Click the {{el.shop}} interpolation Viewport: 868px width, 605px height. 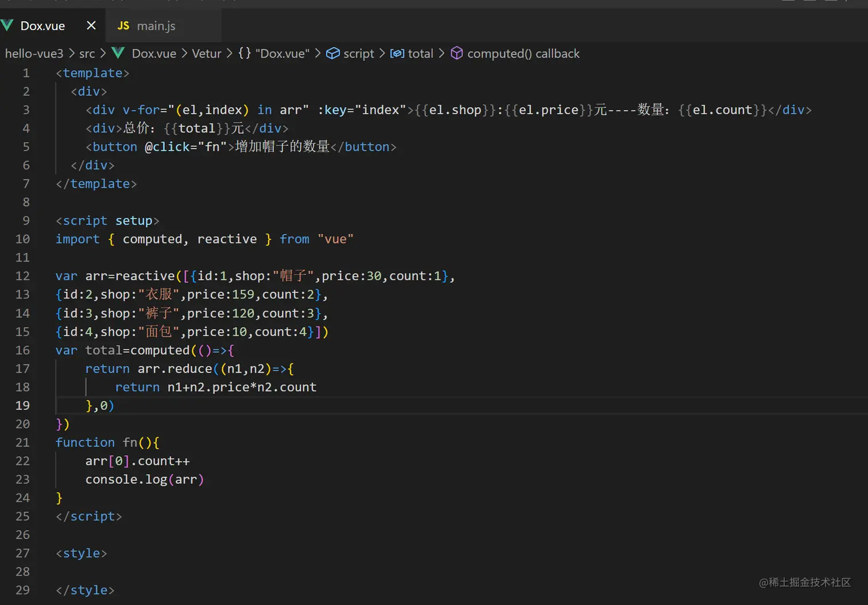tap(455, 110)
